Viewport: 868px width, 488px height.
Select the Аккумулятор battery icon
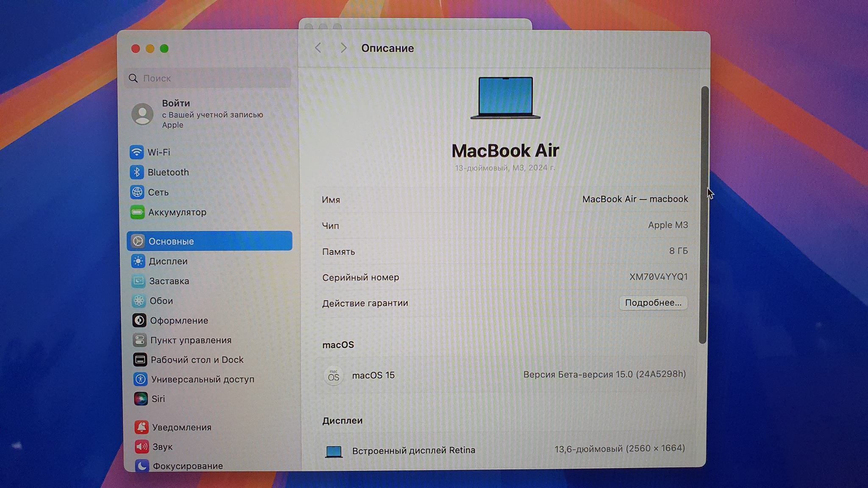(137, 212)
